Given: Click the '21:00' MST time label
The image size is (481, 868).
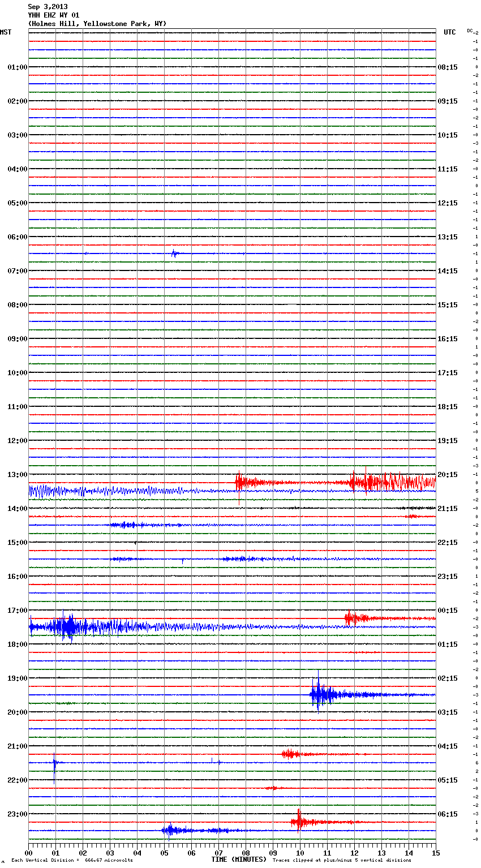Looking at the screenshot, I should click(18, 746).
